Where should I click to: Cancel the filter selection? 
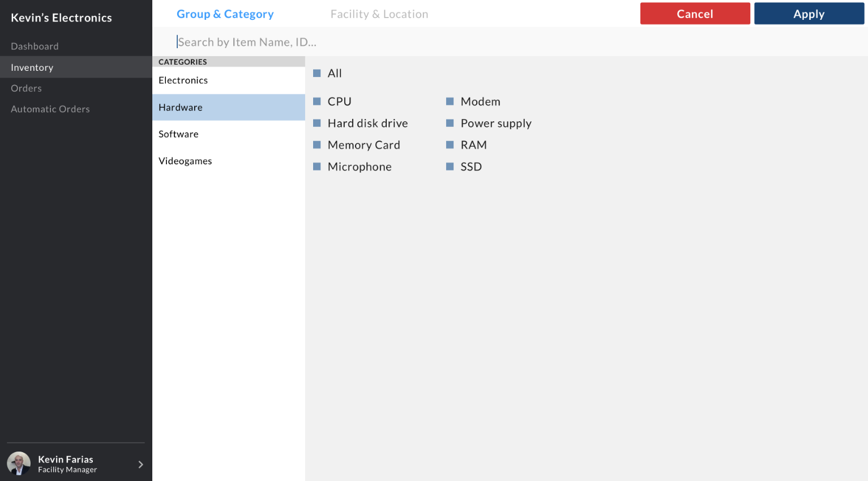click(695, 14)
